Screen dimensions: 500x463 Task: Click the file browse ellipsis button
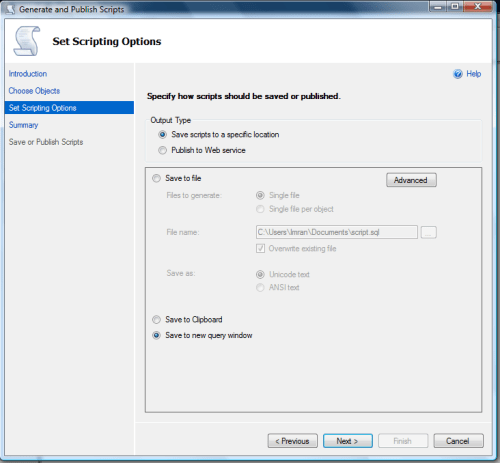[429, 232]
